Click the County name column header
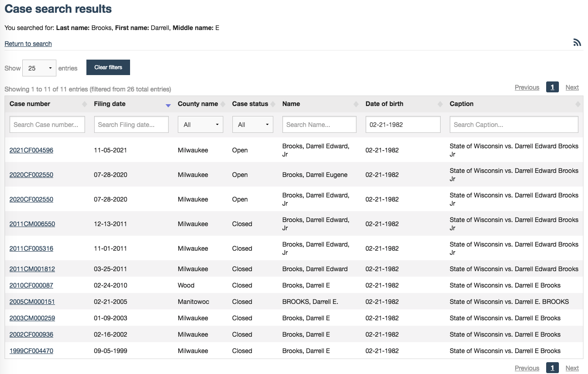The width and height of the screenshot is (588, 374). coord(198,104)
